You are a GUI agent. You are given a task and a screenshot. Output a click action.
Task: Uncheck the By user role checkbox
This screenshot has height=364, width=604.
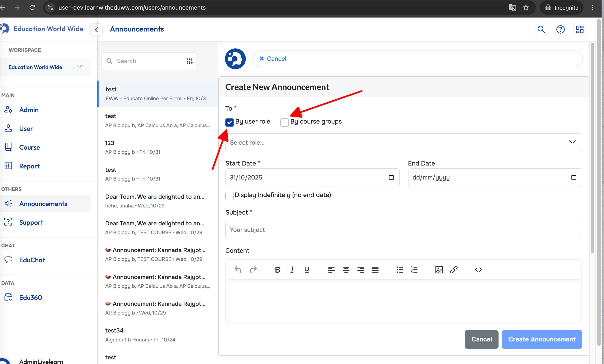click(230, 122)
